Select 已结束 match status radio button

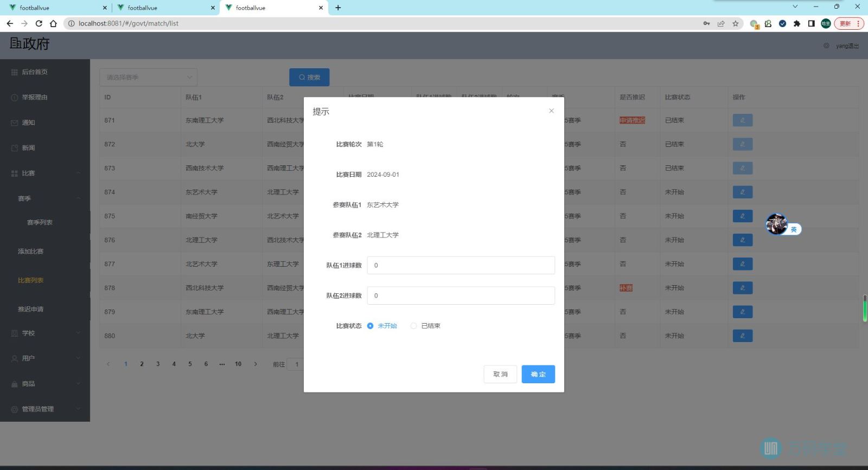coord(414,326)
